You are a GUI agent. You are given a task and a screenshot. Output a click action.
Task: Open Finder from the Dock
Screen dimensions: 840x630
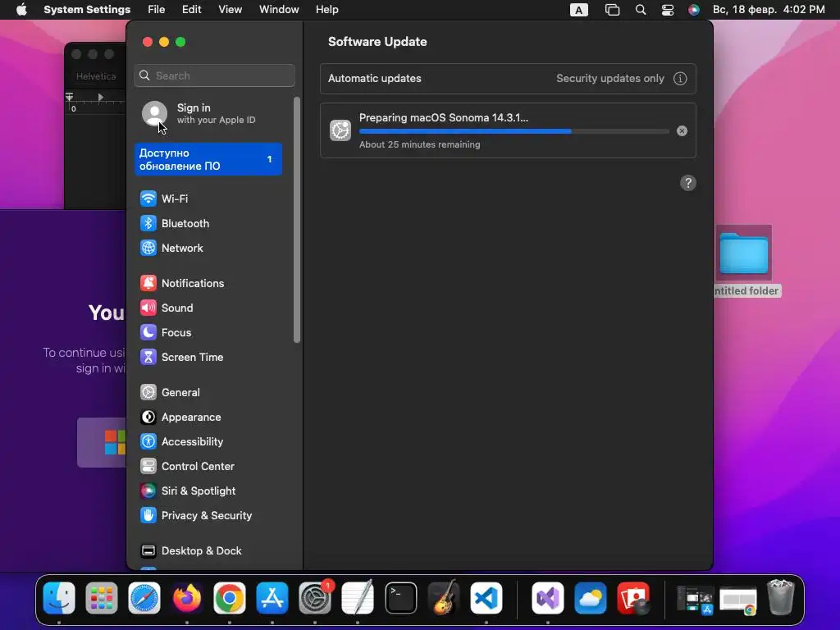point(59,598)
